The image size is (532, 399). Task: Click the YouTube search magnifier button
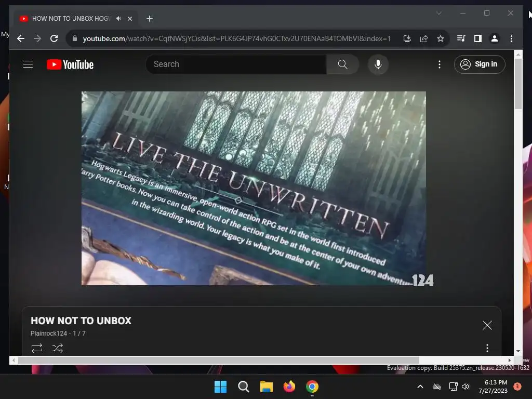(x=343, y=64)
